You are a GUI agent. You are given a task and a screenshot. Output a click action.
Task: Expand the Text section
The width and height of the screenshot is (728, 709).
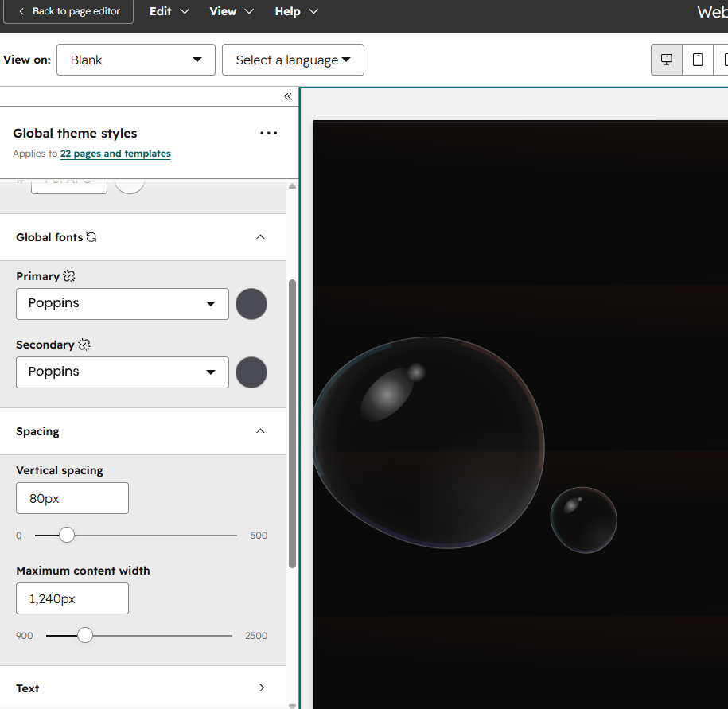click(262, 688)
